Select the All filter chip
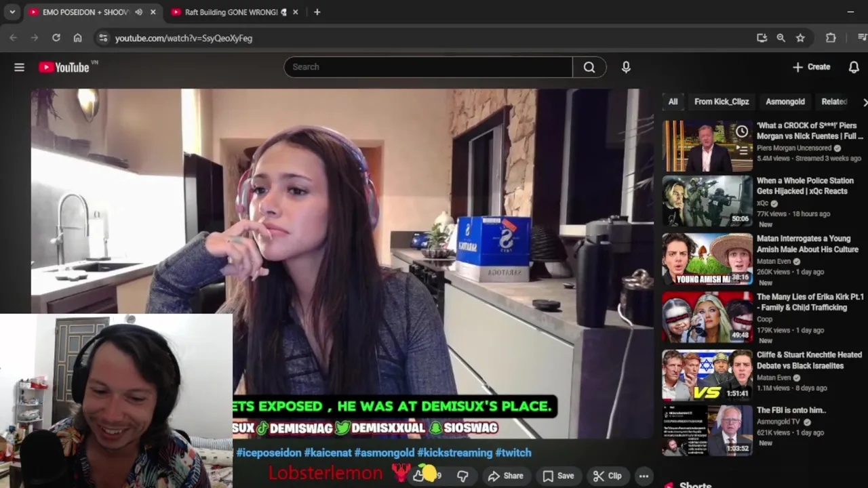Screen dimensions: 868x488 tap(673, 102)
